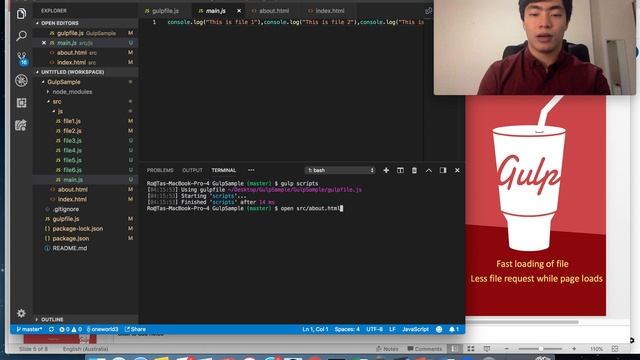Change UTF-8 file encoding

pos(374,329)
